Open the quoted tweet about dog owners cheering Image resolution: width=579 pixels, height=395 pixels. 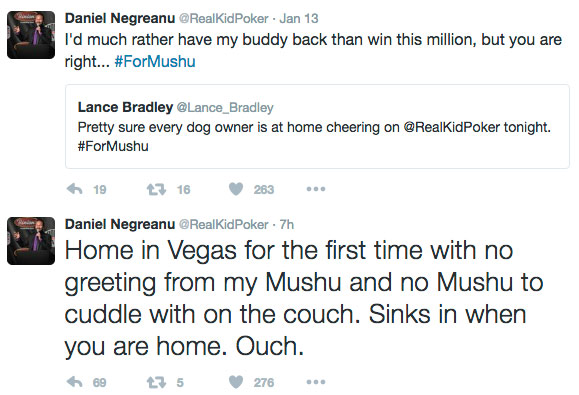click(317, 127)
